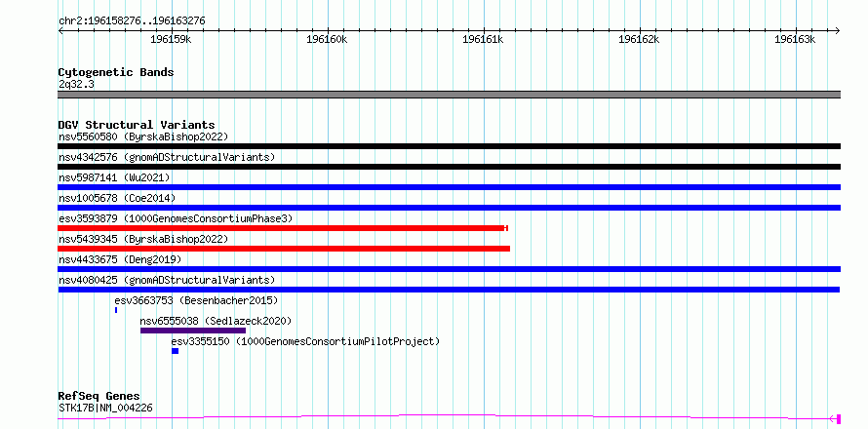Click label nsv1005678 (Coe2014)
This screenshot has width=868, height=429.
pos(116,198)
